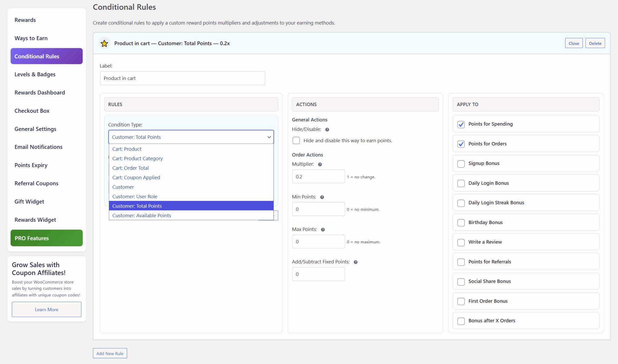
Task: Click Add/Subtract Fixed Points help icon
Action: point(355,262)
